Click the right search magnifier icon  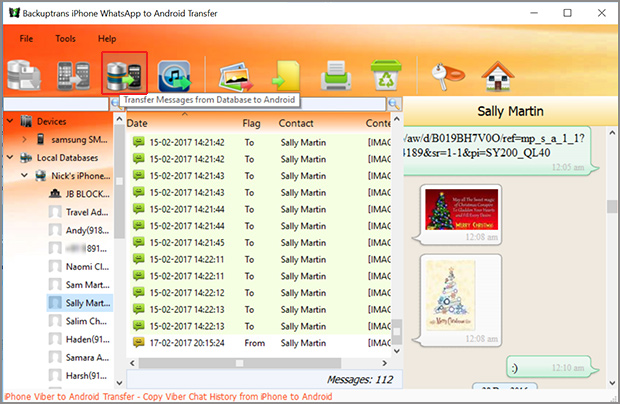(x=394, y=104)
